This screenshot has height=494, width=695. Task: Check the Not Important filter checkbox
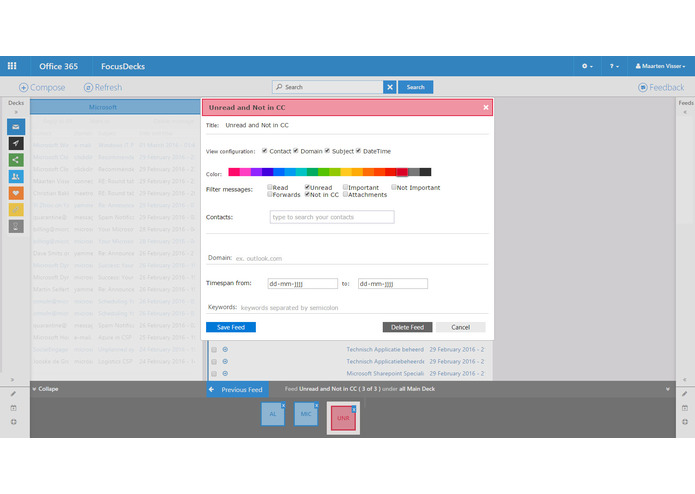(x=394, y=187)
